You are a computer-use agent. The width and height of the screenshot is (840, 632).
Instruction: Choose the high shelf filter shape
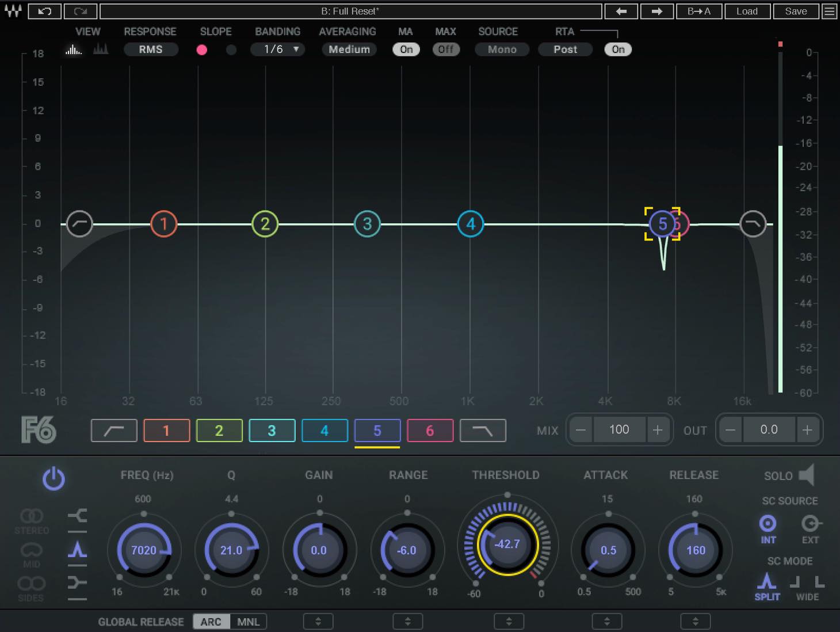point(78,582)
